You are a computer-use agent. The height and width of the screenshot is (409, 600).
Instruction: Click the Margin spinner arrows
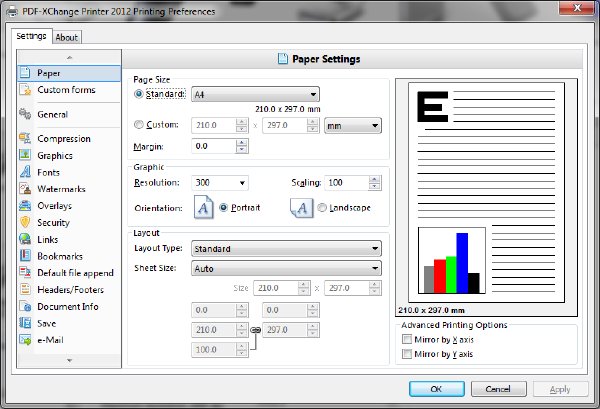click(241, 146)
